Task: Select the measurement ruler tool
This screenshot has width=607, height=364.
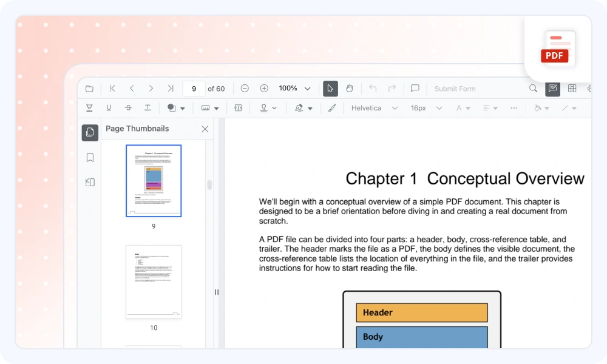Action: (206, 108)
